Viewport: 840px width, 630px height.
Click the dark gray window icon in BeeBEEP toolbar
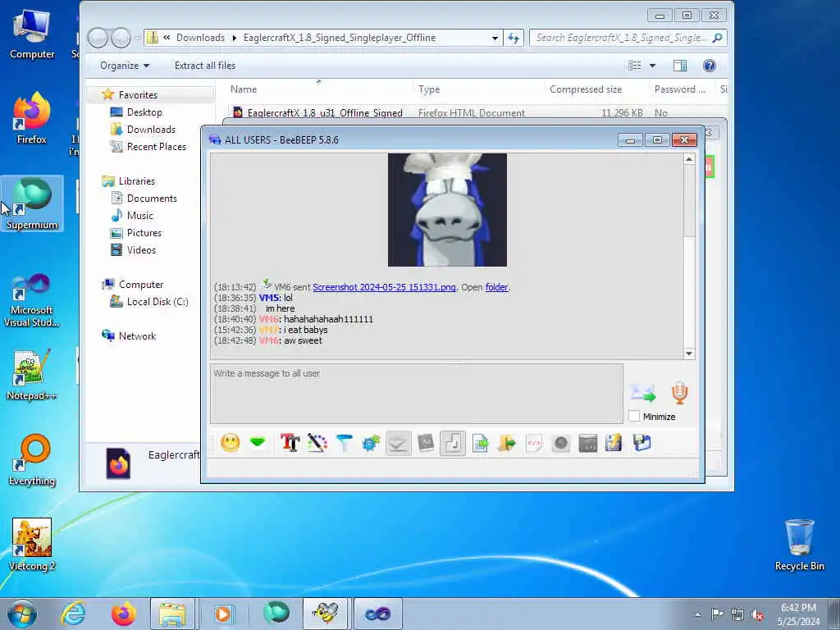point(587,443)
